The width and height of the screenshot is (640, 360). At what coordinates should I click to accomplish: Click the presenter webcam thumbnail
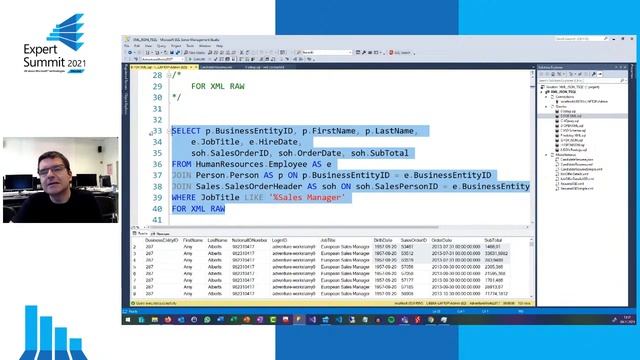click(61, 180)
